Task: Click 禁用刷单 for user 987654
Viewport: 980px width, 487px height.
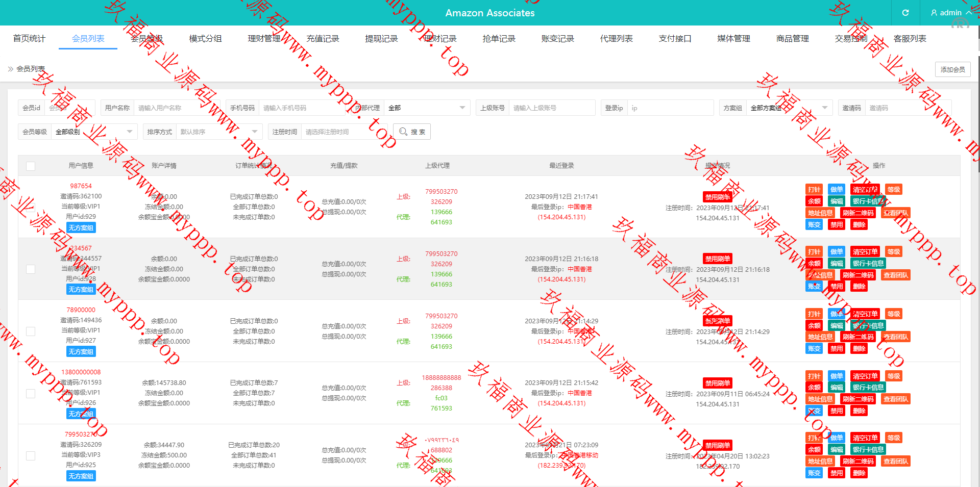Action: coord(717,197)
